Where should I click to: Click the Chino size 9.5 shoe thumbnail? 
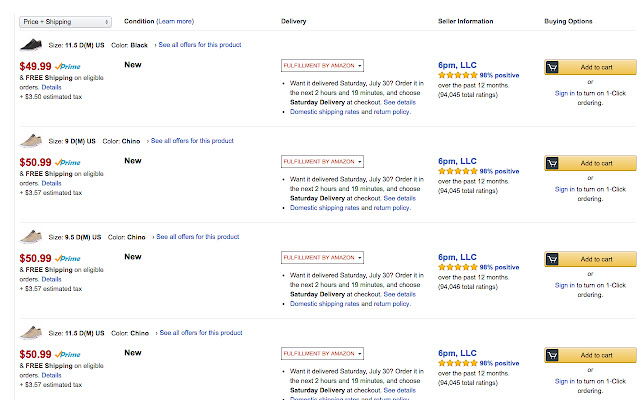[31, 237]
